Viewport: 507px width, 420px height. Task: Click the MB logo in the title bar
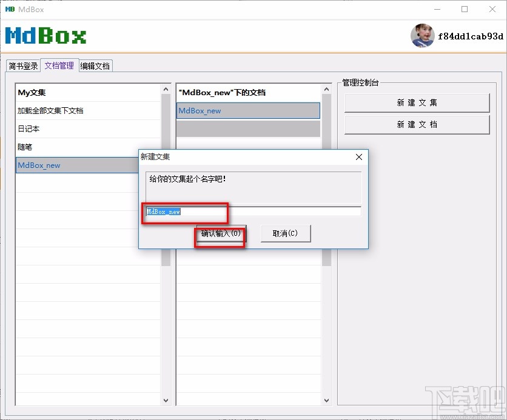pyautogui.click(x=9, y=9)
